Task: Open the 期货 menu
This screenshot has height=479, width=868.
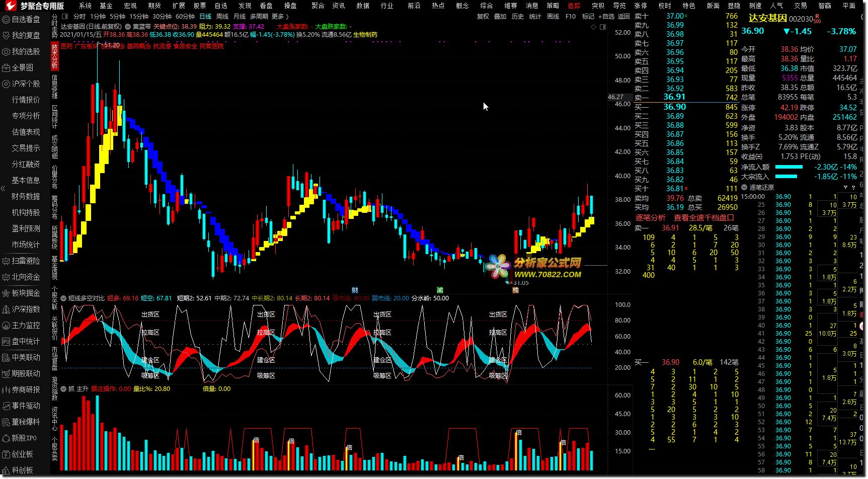Action: [x=154, y=6]
